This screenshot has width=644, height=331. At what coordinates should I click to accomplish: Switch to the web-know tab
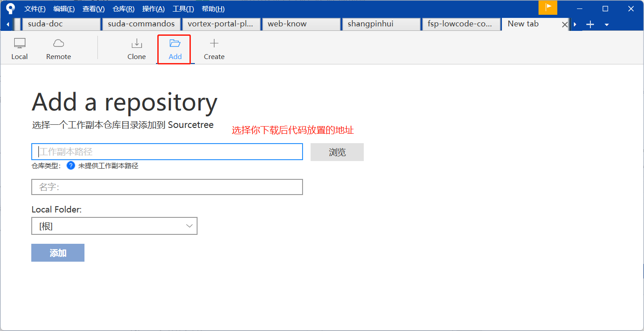[x=301, y=24]
